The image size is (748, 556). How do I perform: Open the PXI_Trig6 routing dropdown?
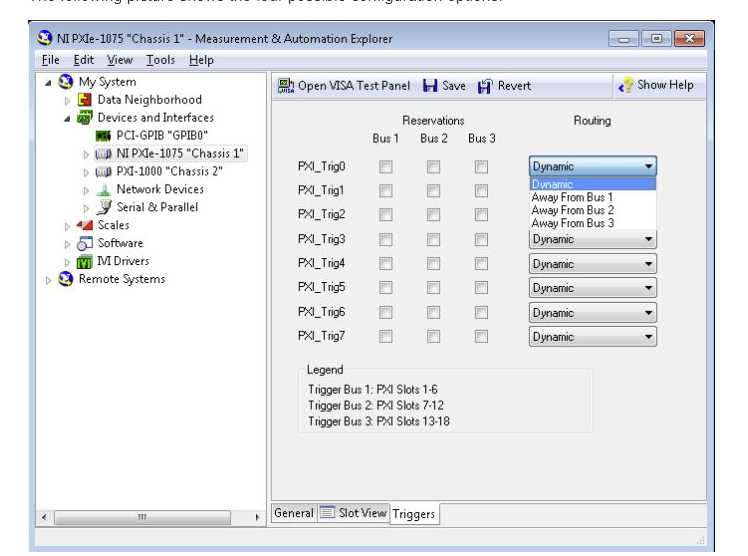(x=592, y=313)
